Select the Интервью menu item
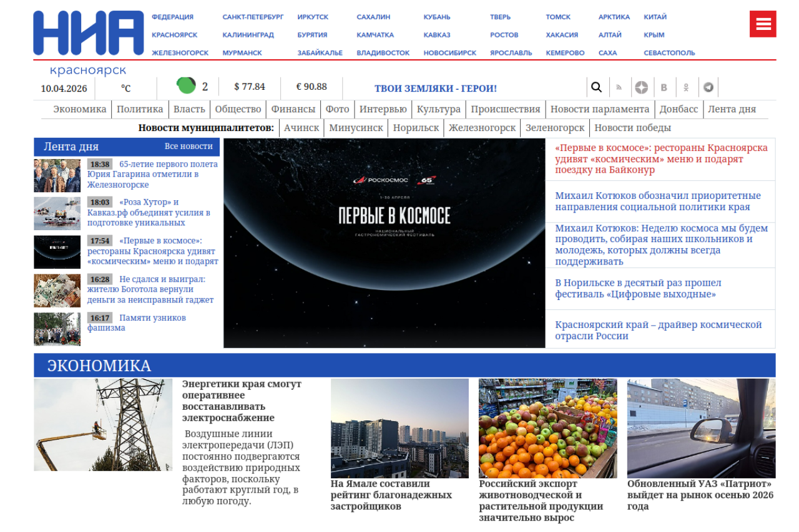The height and width of the screenshot is (532, 799). (x=383, y=109)
